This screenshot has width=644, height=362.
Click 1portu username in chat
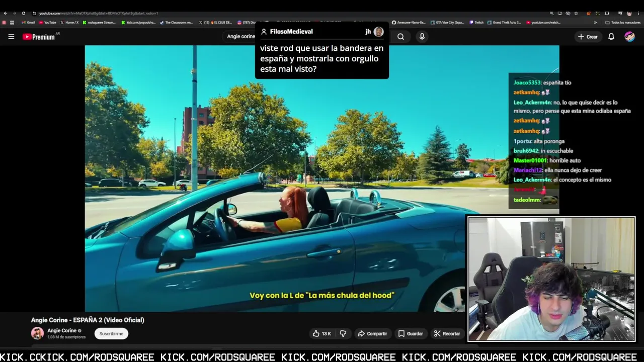523,141
